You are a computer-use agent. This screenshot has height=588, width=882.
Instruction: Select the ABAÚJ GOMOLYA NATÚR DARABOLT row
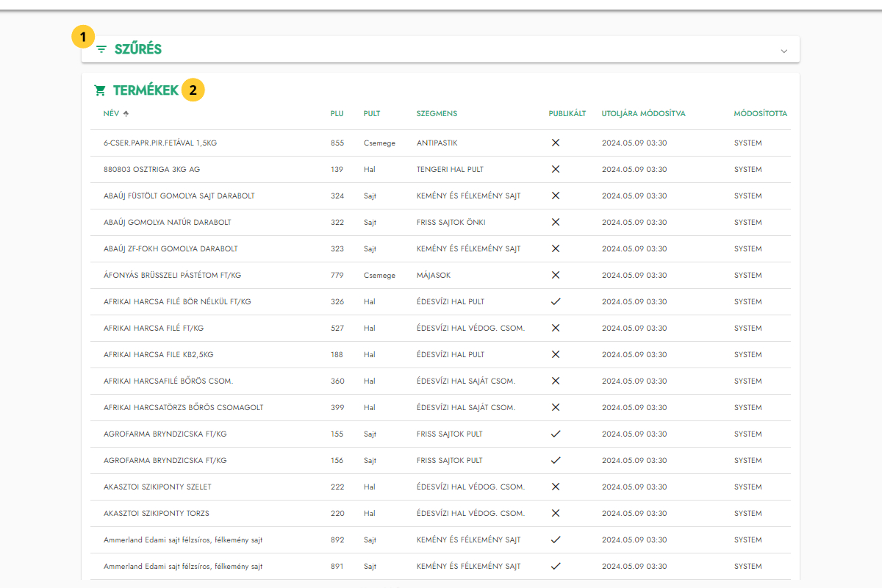[x=168, y=222]
